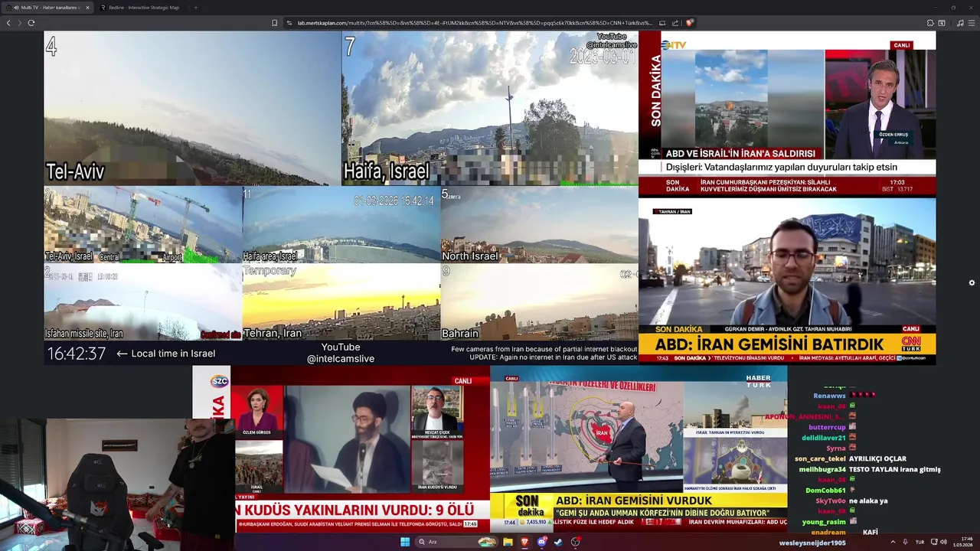
Task: Click the @intelcamslive YouTube caption text
Action: [341, 359]
